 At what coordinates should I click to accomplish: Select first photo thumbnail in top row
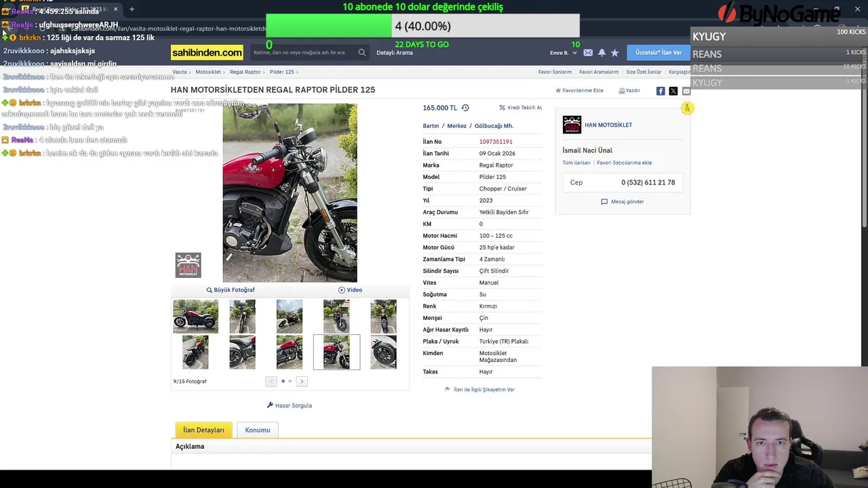pyautogui.click(x=195, y=317)
